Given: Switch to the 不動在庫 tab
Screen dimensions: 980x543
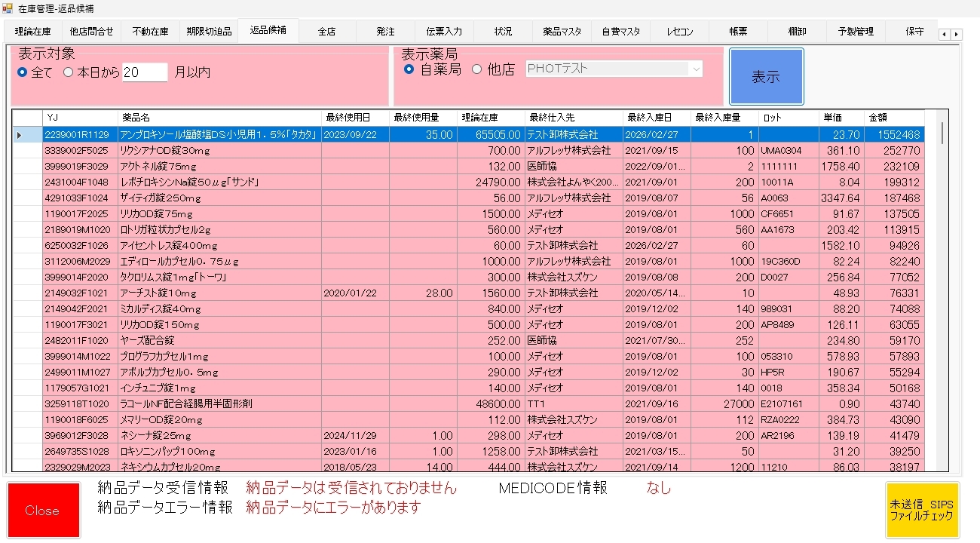Looking at the screenshot, I should tap(150, 32).
